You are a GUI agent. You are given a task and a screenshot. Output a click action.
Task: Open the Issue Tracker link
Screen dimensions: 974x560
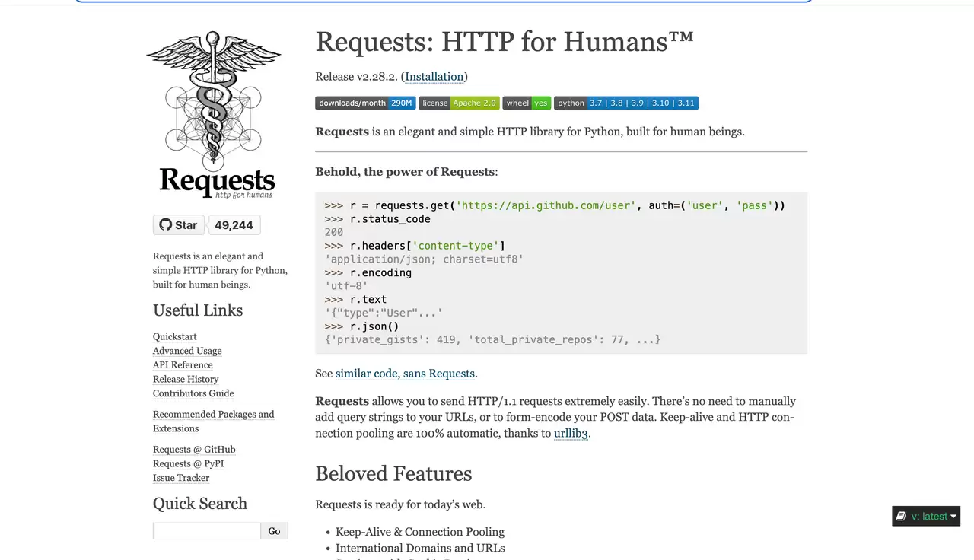pos(181,478)
